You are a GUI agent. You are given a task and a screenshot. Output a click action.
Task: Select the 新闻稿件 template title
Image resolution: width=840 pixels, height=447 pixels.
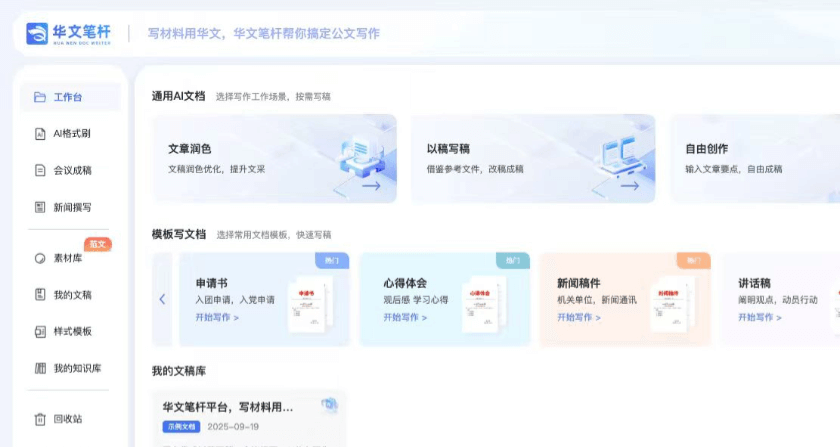point(579,283)
